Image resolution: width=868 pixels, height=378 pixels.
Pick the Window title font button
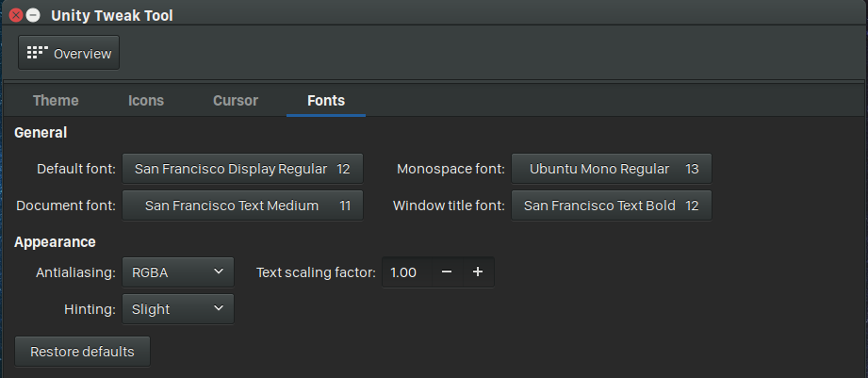611,205
